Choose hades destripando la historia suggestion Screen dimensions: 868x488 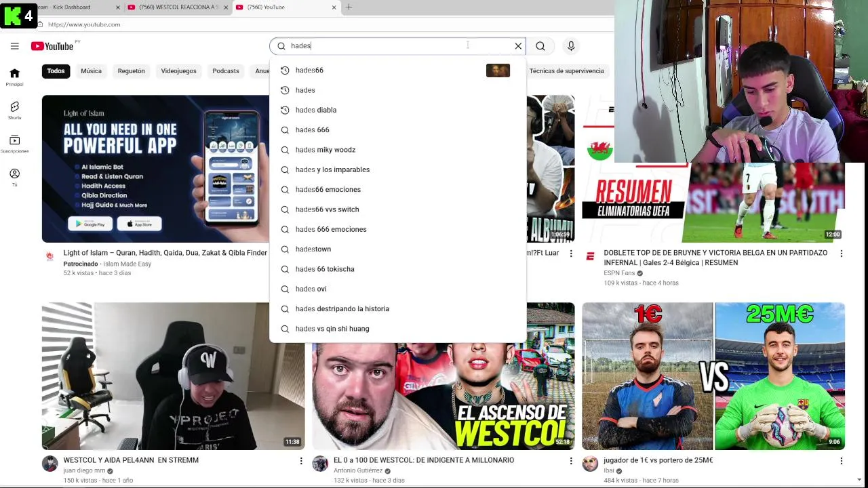pyautogui.click(x=397, y=309)
